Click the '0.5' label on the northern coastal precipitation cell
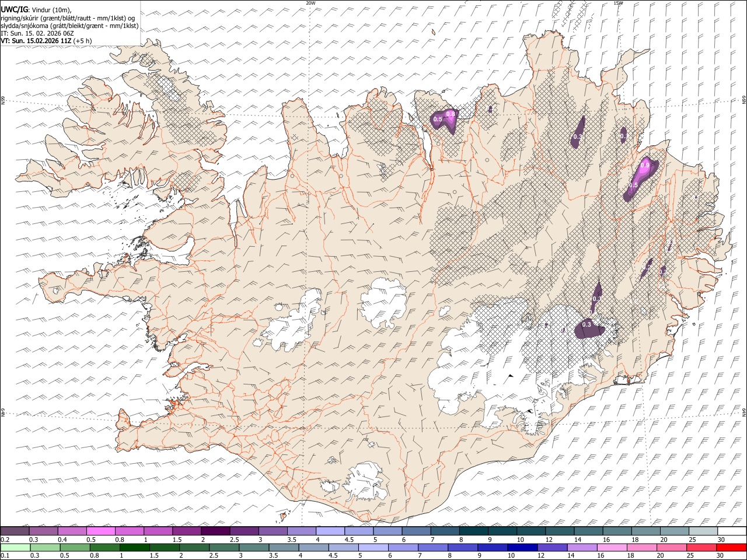Image resolution: width=747 pixels, height=560 pixels. tap(438, 119)
